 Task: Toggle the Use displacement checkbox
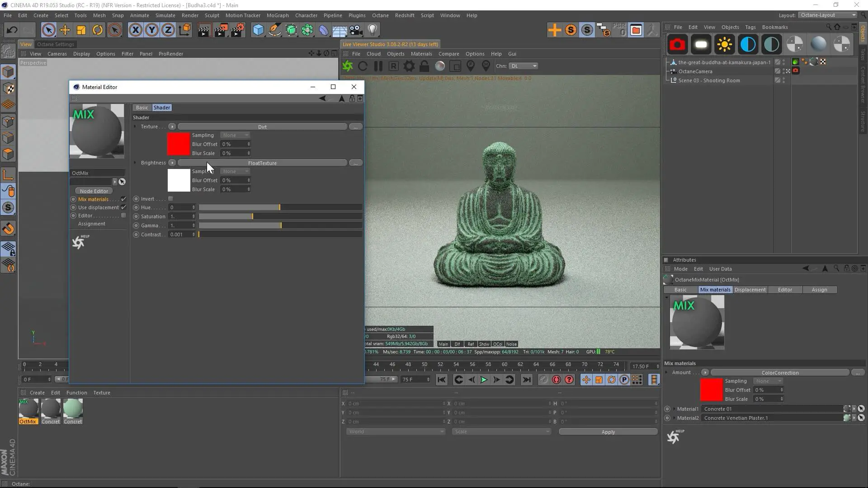pyautogui.click(x=123, y=207)
